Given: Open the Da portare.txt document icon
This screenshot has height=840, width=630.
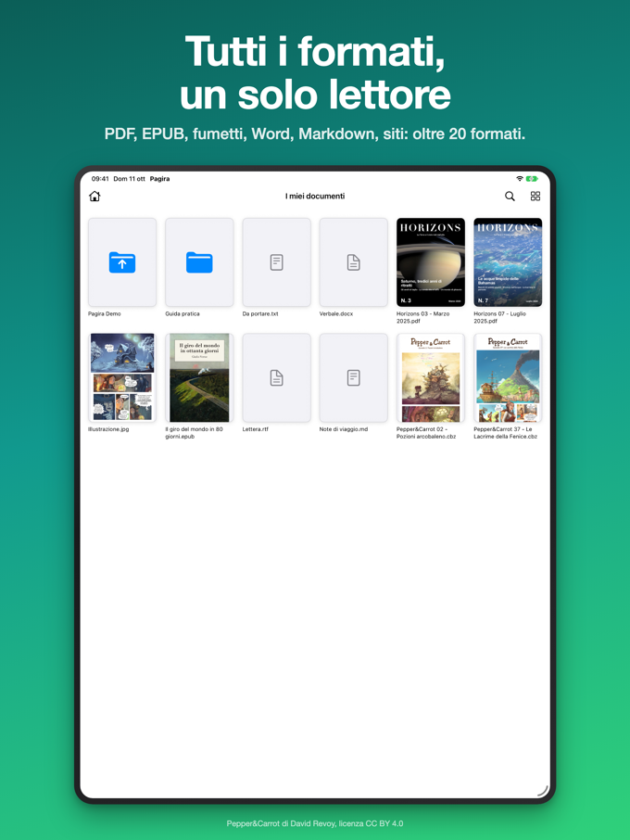Looking at the screenshot, I should [x=276, y=262].
